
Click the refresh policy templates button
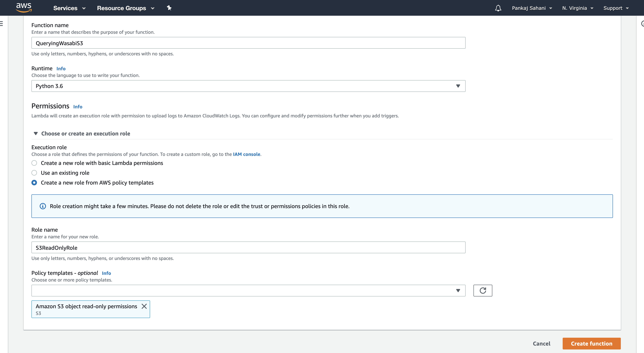click(x=483, y=290)
